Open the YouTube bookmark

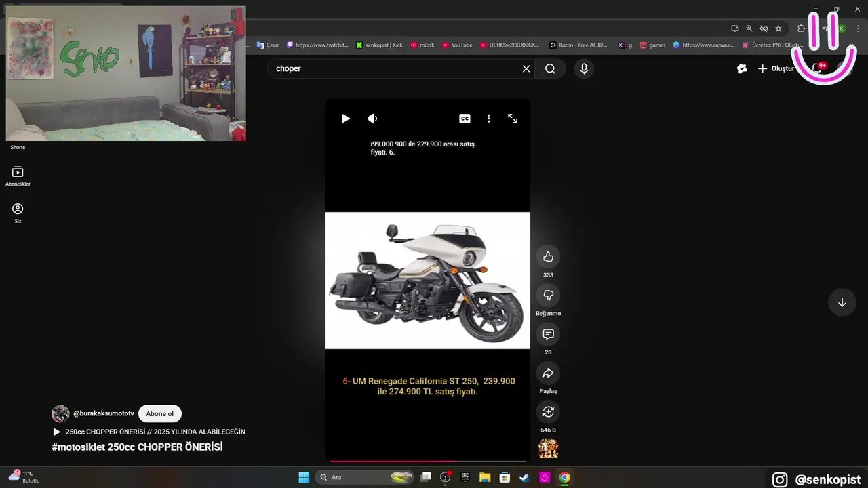457,45
